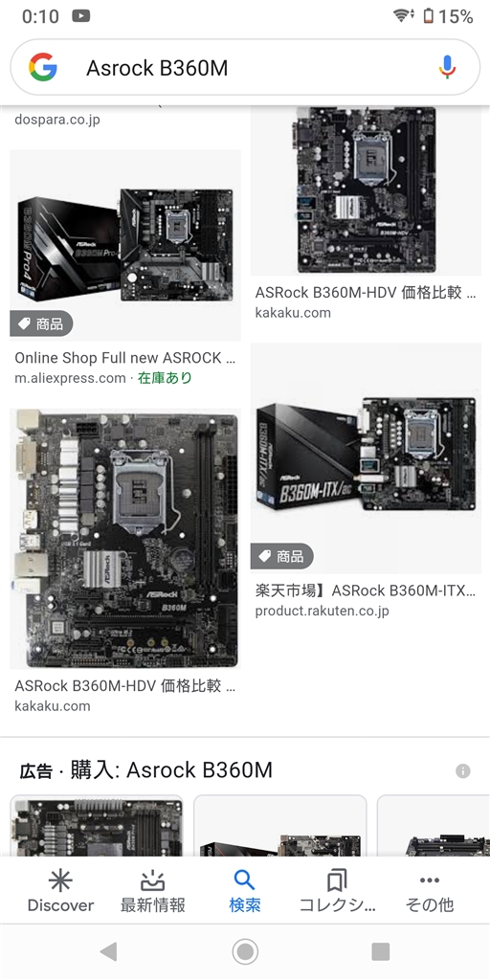This screenshot has height=980, width=490.
Task: Open the B360M-ITX/ac Rakuten product image
Action: click(x=366, y=458)
